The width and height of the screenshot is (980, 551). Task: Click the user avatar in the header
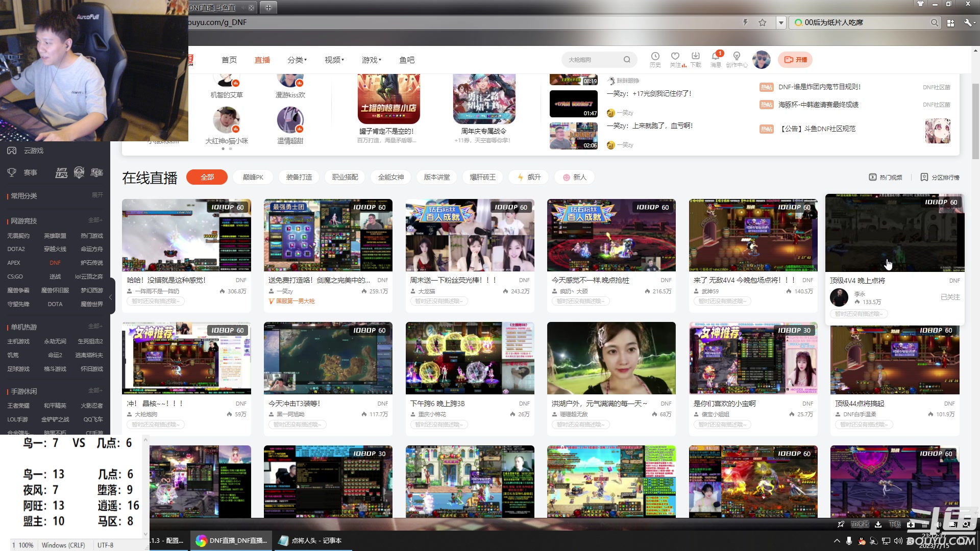coord(761,60)
